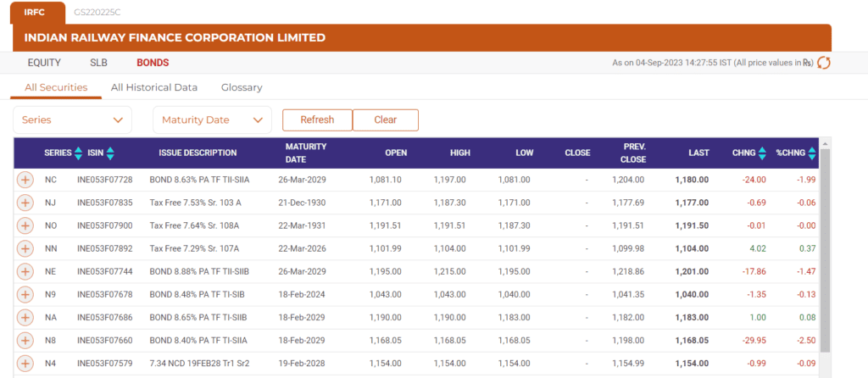Click ISIN INE053F07744
The width and height of the screenshot is (868, 378).
pyautogui.click(x=105, y=272)
